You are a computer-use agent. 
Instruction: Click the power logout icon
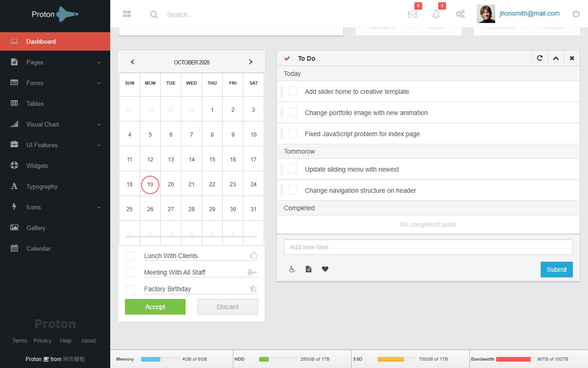click(576, 14)
